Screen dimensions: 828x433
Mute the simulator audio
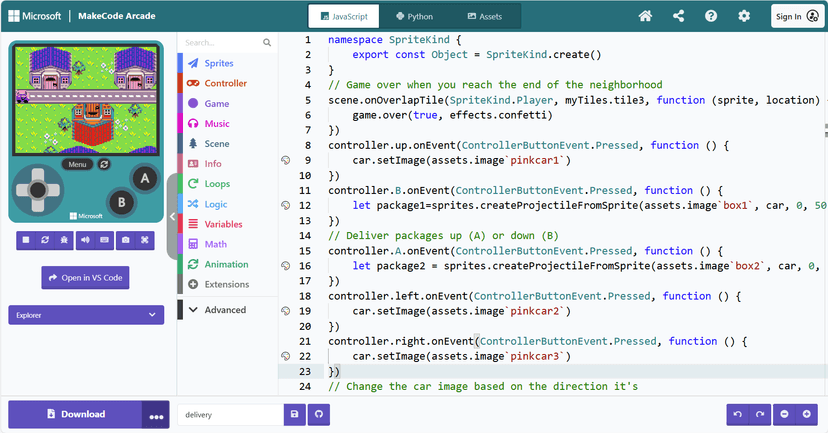(86, 240)
